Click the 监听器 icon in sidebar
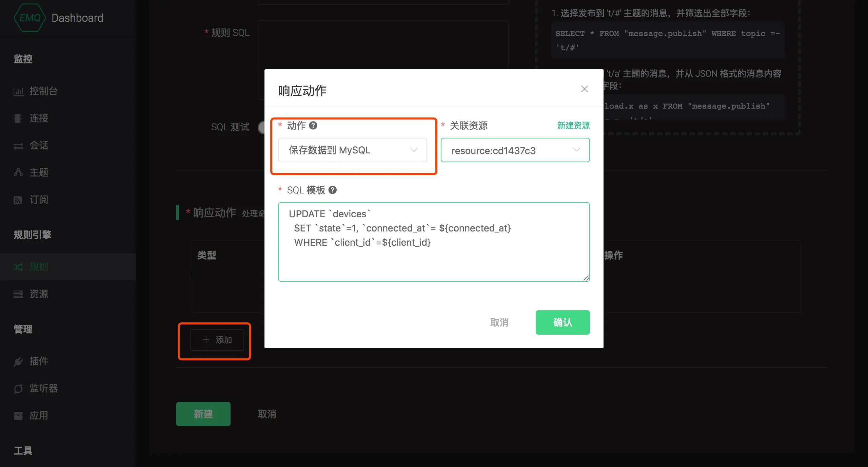Screen dimensions: 868x467 18,389
